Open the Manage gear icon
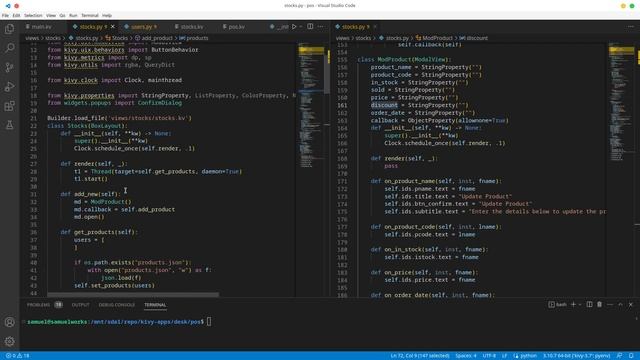The width and height of the screenshot is (640, 360). coord(9,341)
